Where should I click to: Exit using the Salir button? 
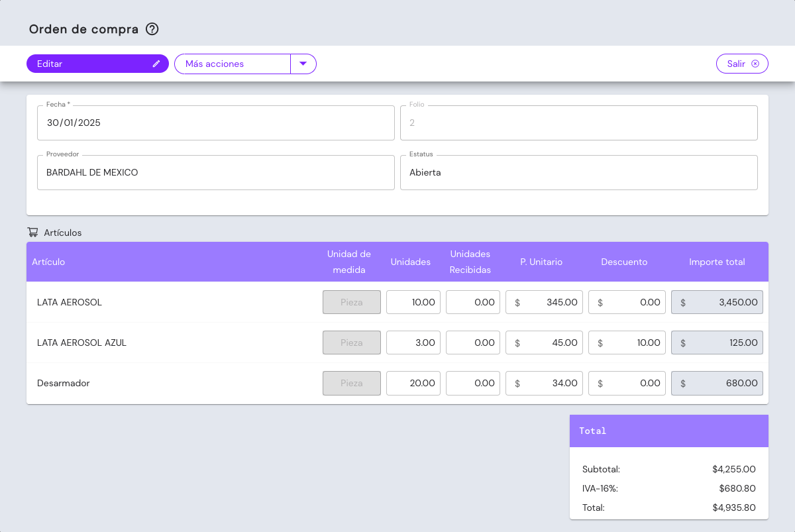point(736,64)
